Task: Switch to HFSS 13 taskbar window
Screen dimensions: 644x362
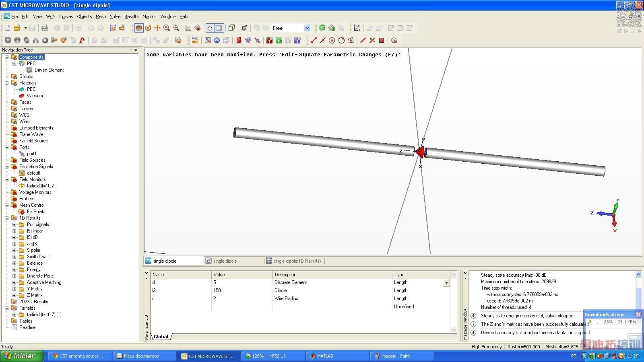Action: (x=273, y=356)
